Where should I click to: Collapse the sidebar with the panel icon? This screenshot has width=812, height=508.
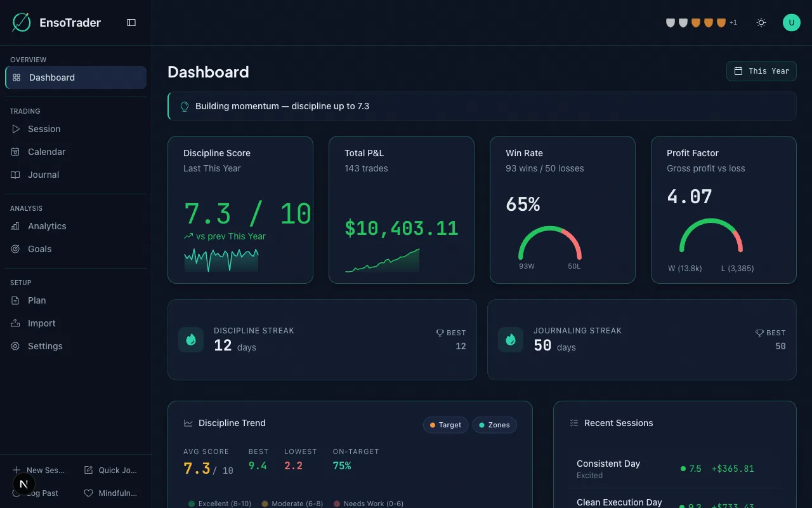131,22
